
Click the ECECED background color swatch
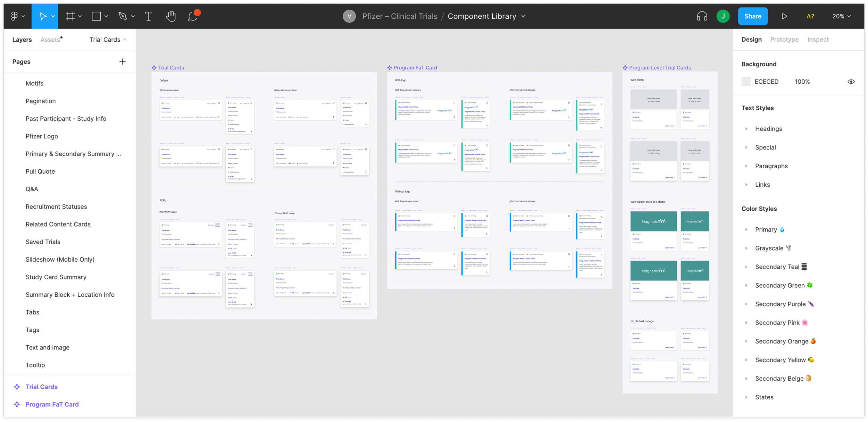click(x=746, y=82)
